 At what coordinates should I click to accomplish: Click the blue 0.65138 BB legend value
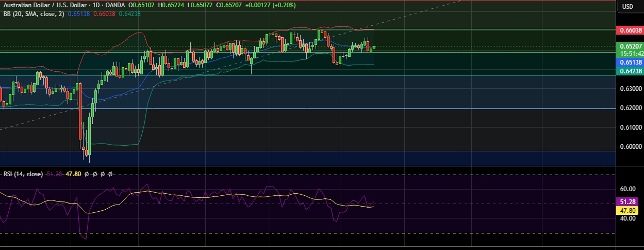point(78,13)
